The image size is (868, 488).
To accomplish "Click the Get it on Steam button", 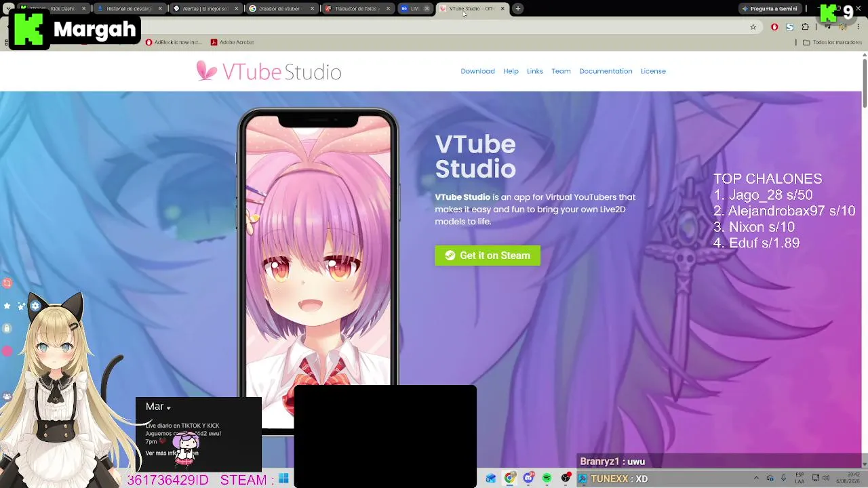I will point(488,256).
